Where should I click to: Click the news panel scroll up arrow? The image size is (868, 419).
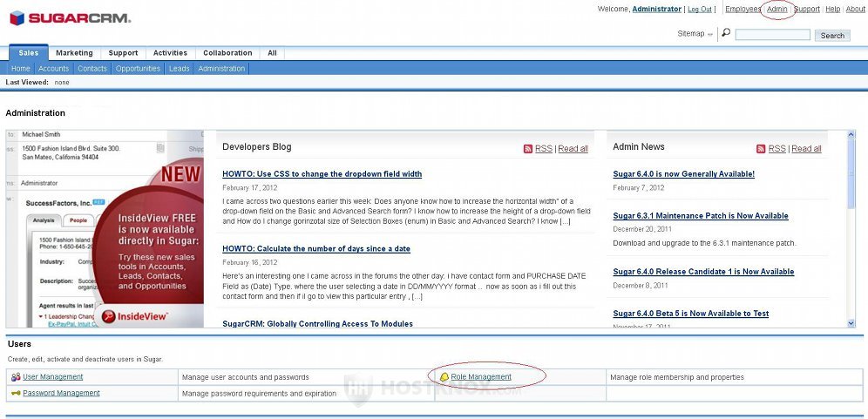851,135
